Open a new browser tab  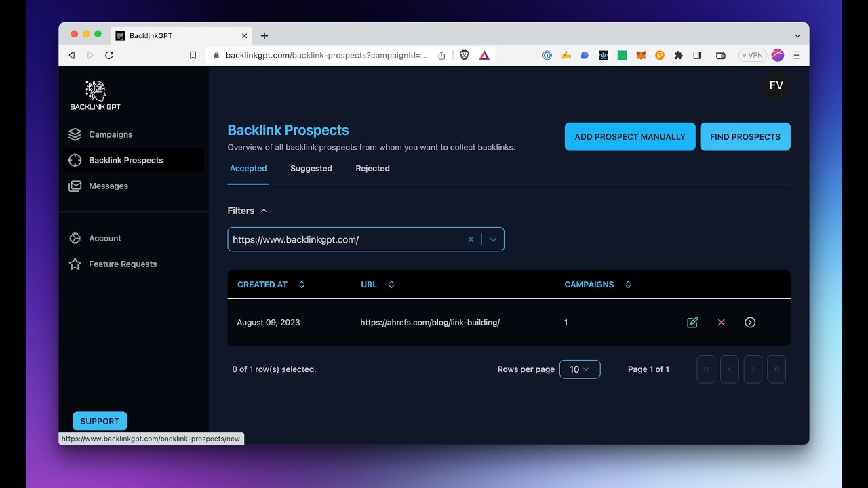pos(264,36)
